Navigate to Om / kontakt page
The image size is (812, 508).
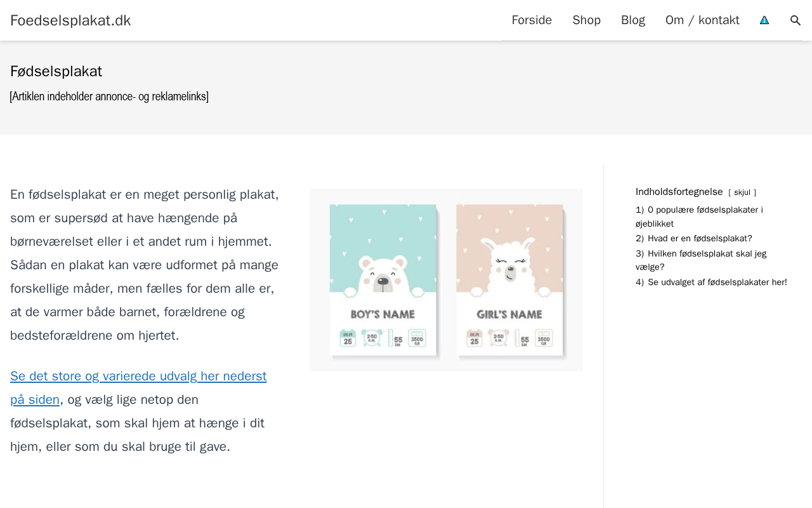click(702, 20)
